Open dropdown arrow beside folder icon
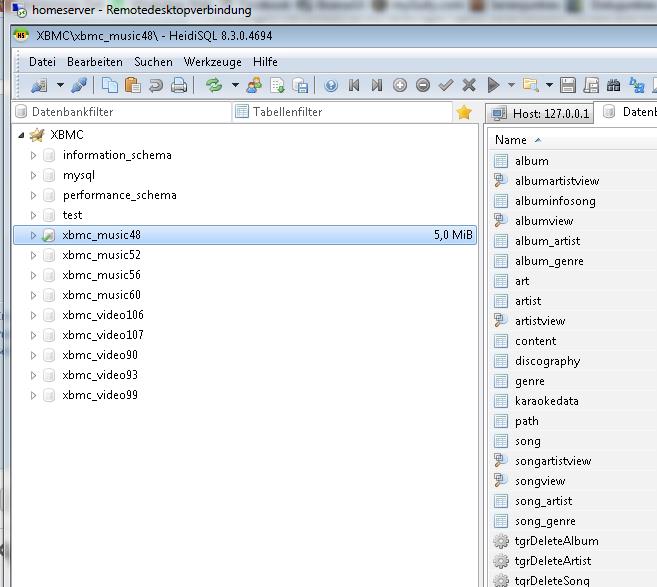 pos(549,85)
